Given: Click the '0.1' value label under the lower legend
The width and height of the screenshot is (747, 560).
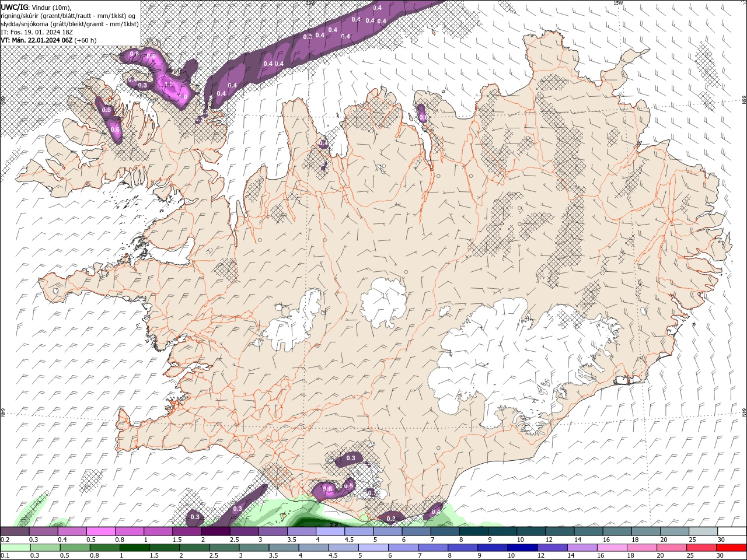Looking at the screenshot, I should point(5,555).
